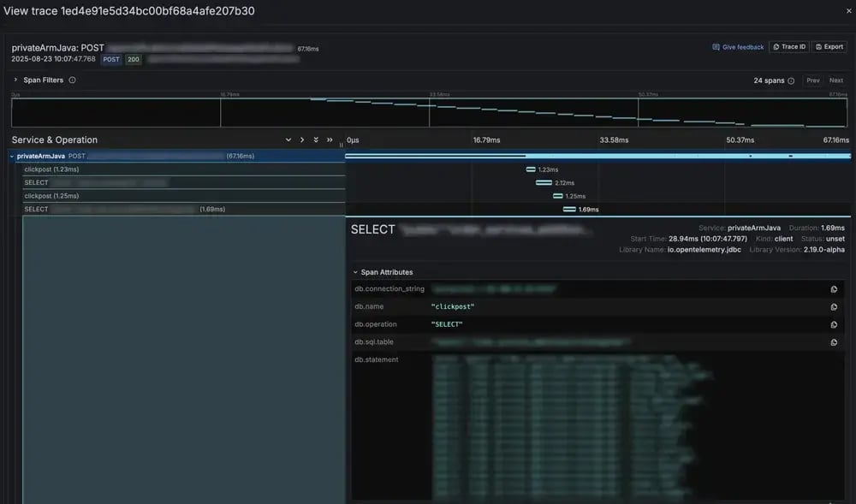Select the clickpost (1.23ms) span row
Image resolution: width=856 pixels, height=504 pixels.
(184, 169)
